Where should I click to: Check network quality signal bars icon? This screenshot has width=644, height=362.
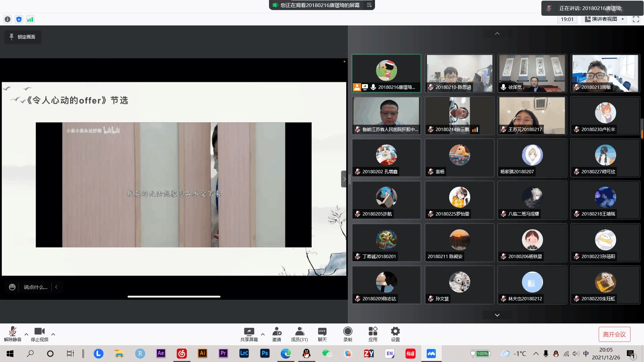(x=30, y=19)
